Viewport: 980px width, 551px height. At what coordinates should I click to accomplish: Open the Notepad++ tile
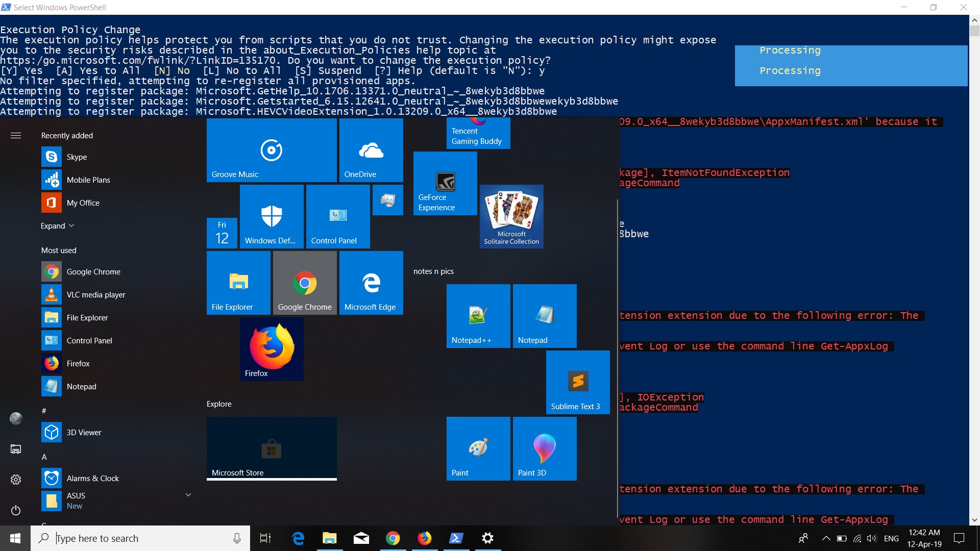click(x=478, y=316)
